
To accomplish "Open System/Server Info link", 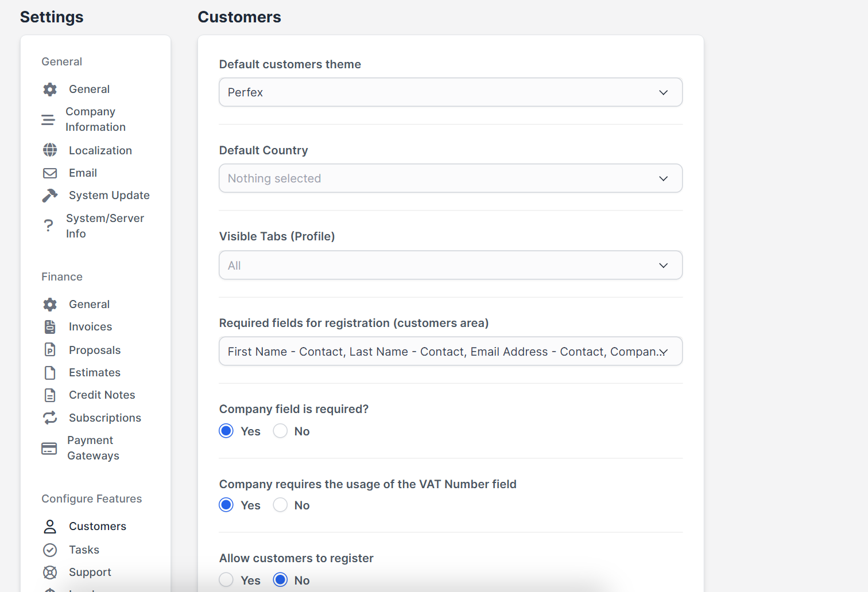I will point(105,226).
